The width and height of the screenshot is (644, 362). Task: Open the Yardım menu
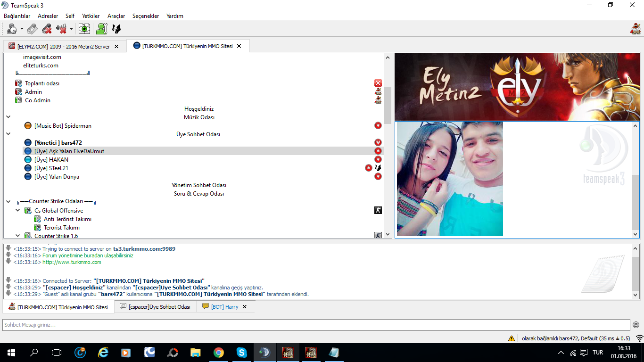(x=175, y=16)
